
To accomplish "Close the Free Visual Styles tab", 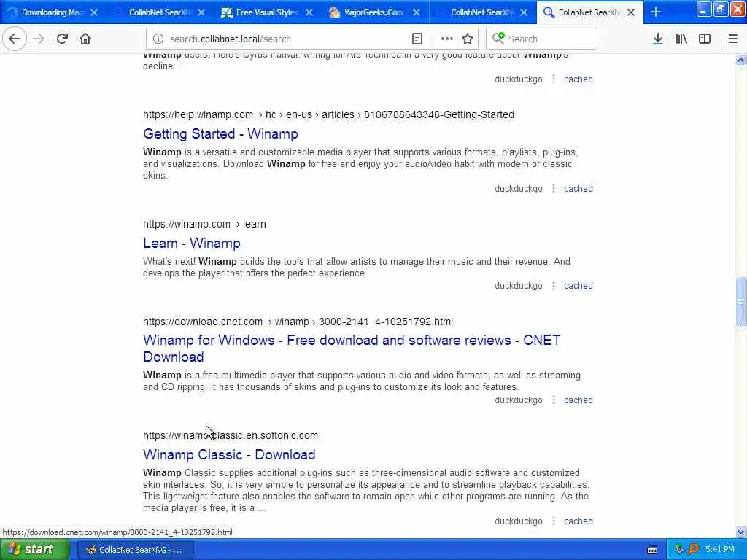I will point(309,12).
